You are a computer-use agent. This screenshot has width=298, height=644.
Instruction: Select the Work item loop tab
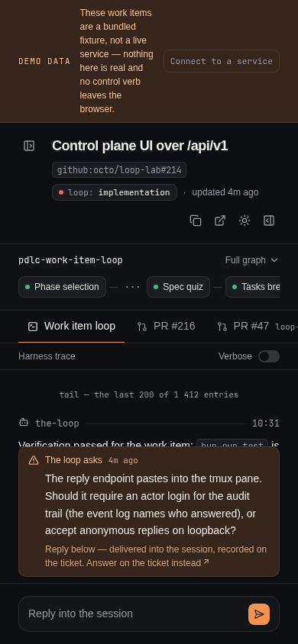pyautogui.click(x=72, y=327)
